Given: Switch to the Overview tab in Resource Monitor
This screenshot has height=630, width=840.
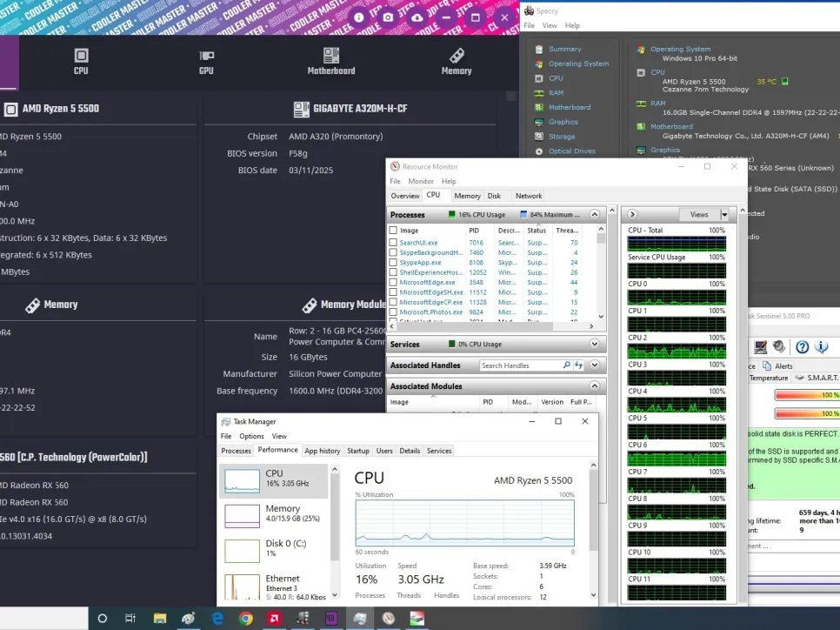Looking at the screenshot, I should (x=405, y=196).
